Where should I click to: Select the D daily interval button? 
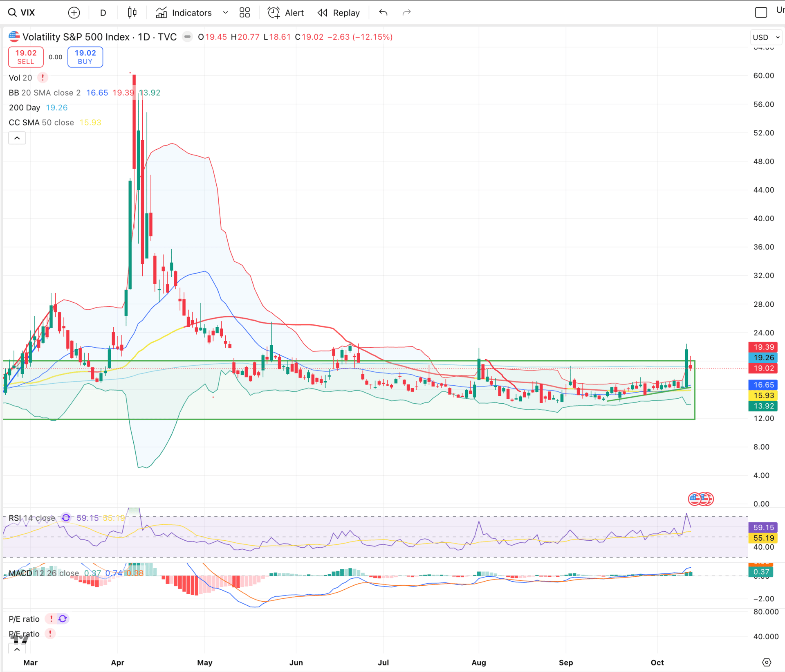click(x=103, y=13)
